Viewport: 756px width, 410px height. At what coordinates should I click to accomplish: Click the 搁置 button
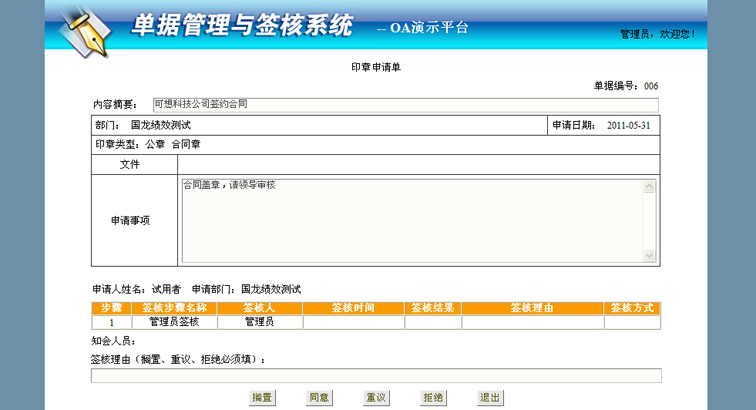(x=262, y=397)
